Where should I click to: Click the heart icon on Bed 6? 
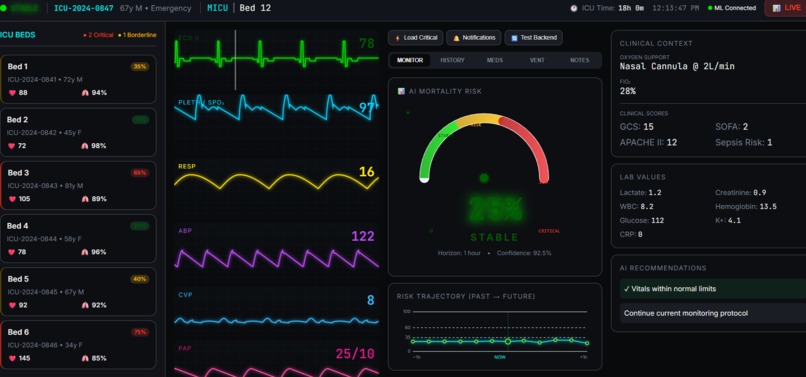[x=11, y=358]
